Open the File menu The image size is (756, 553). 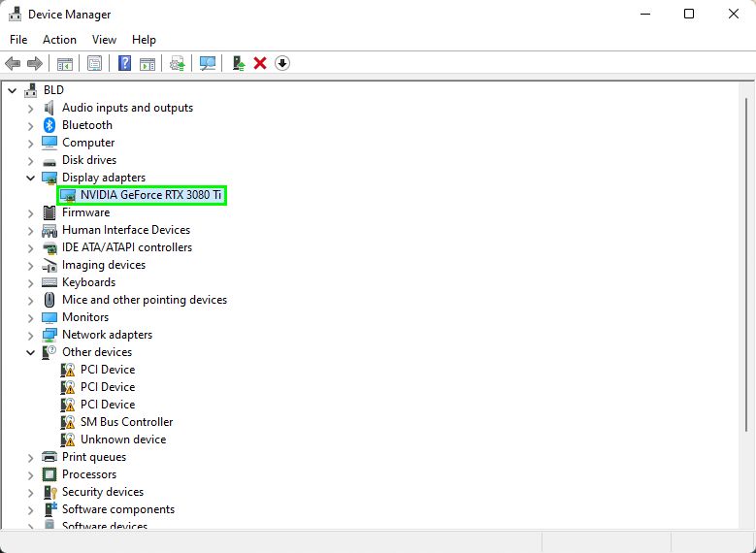tap(18, 40)
